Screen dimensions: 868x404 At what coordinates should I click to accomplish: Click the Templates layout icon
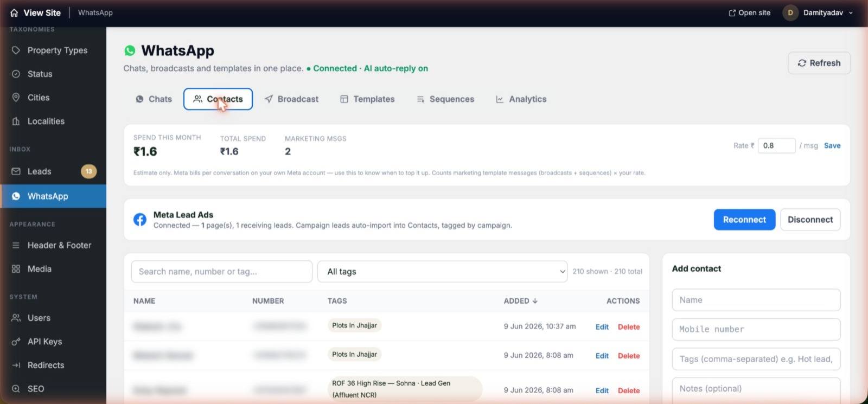coord(344,99)
